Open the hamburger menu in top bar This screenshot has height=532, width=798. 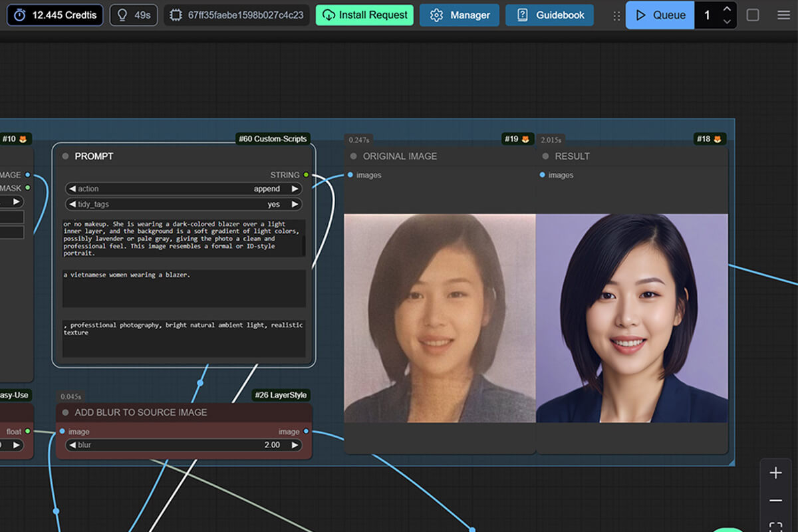click(x=783, y=15)
